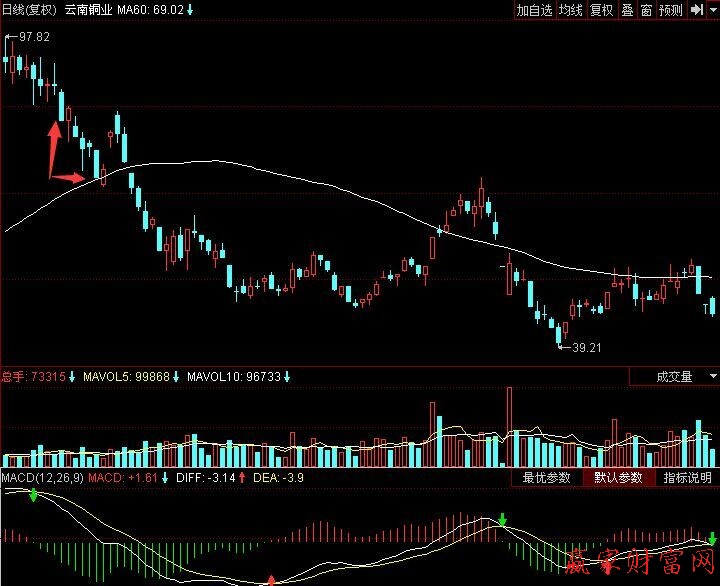The image size is (720, 586).
Task: Open the 成交量 indicator dropdown
Action: (x=673, y=377)
